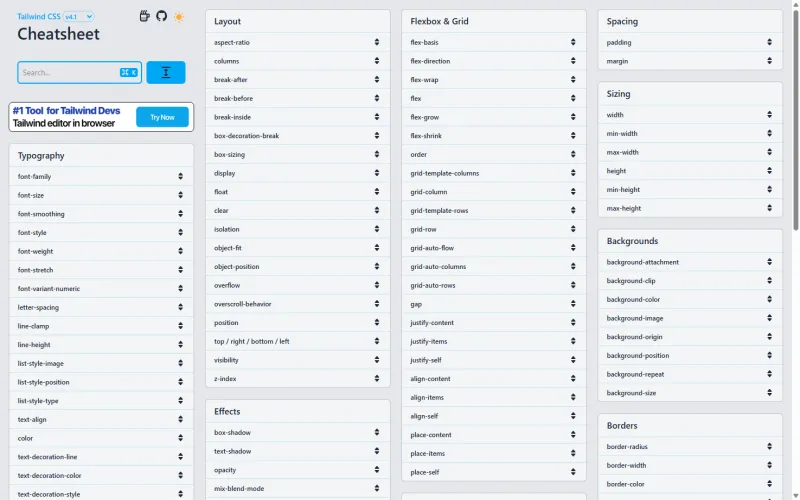Click the display expand arrows icon
The image size is (800, 500).
tap(377, 173)
